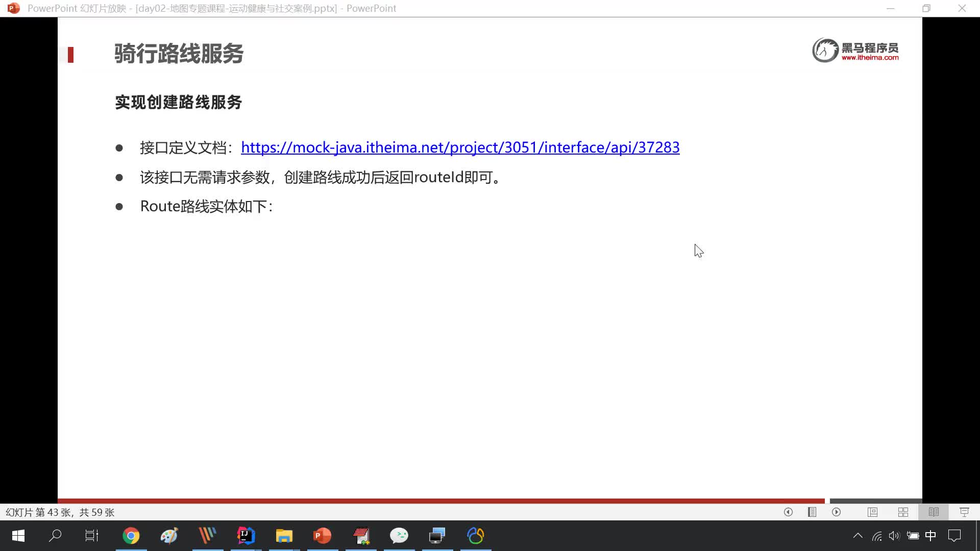
Task: Switch to Normal view icon
Action: tap(872, 512)
